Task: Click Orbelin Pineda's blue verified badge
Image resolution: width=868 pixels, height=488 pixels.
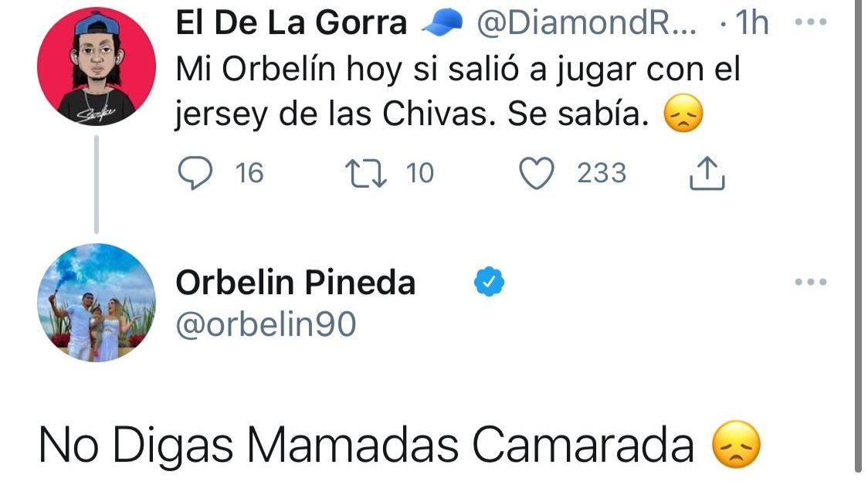Action: 488,283
